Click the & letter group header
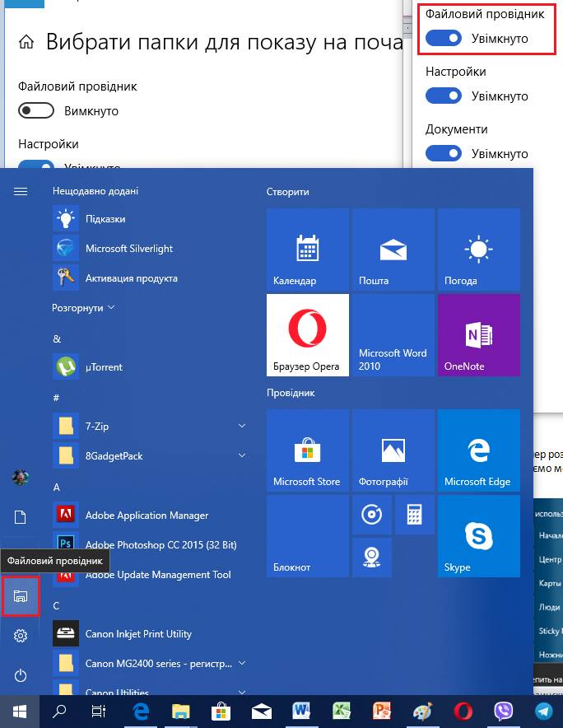The height and width of the screenshot is (728, 563). pyautogui.click(x=57, y=339)
